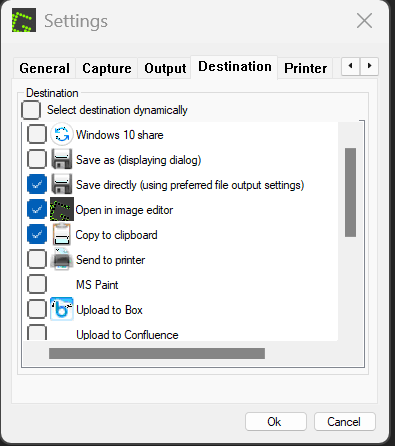Click the 'Open in image editor' label

124,210
